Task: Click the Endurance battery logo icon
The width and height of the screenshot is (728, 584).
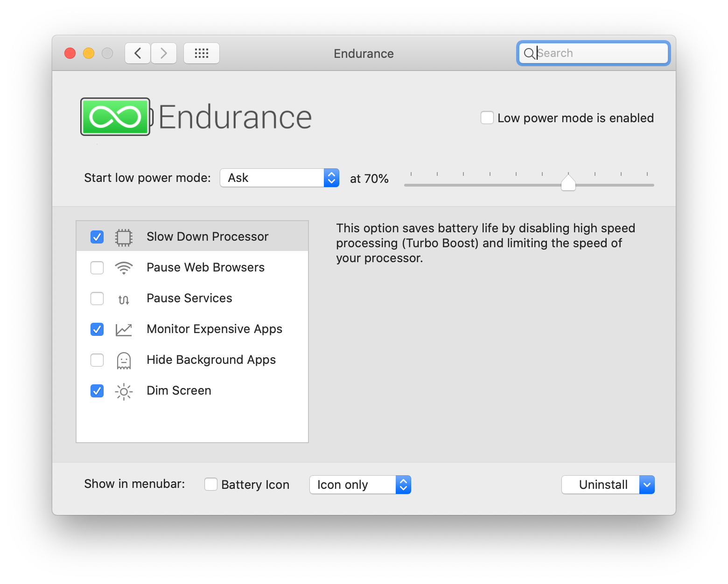Action: pos(116,117)
